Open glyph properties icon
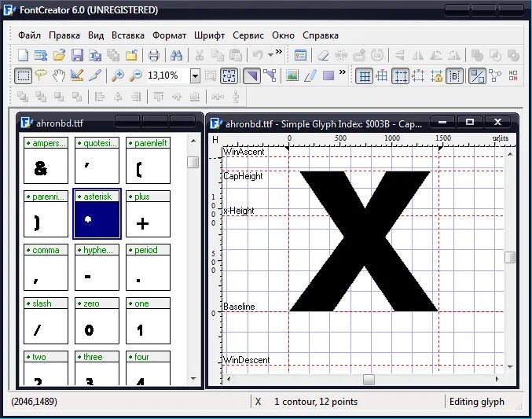 tap(300, 55)
